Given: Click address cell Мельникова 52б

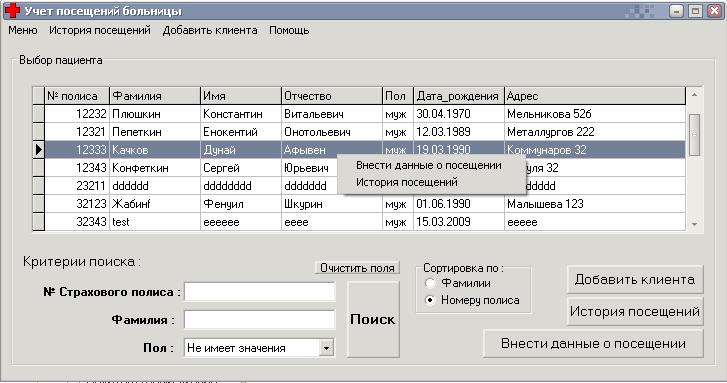Looking at the screenshot, I should point(595,114).
